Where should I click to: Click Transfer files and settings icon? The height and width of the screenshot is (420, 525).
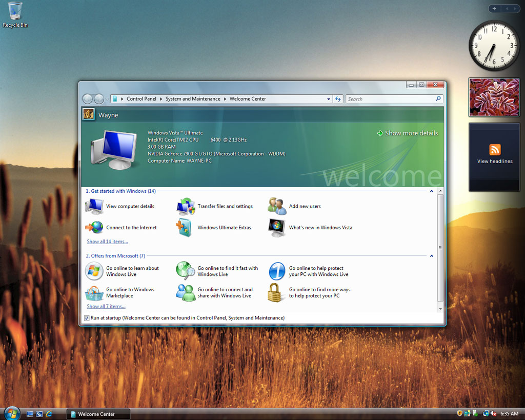[x=186, y=206]
